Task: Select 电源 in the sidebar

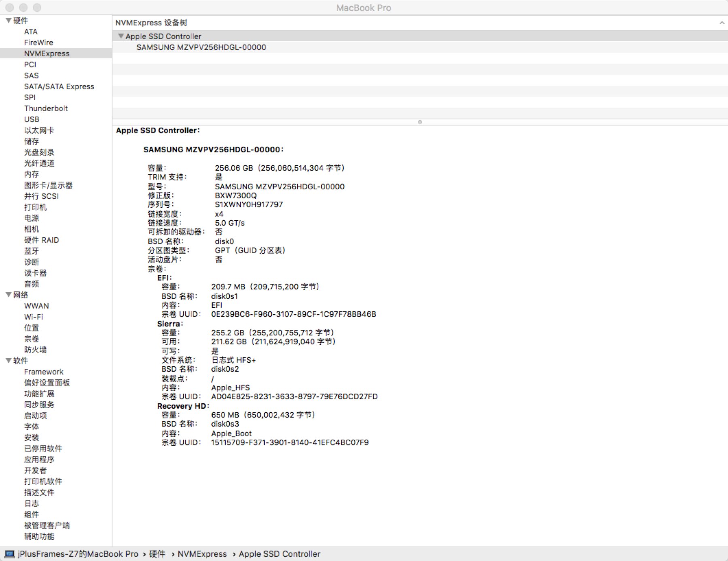Action: 32,218
